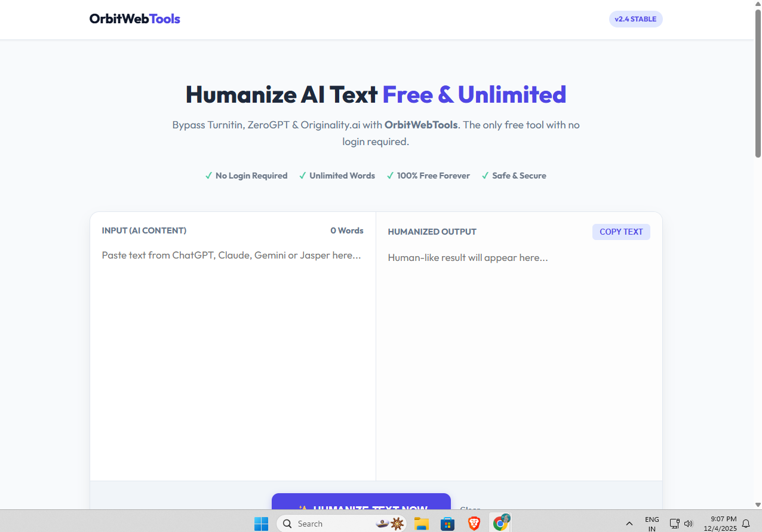Switch the ENG IN input language

(x=652, y=523)
